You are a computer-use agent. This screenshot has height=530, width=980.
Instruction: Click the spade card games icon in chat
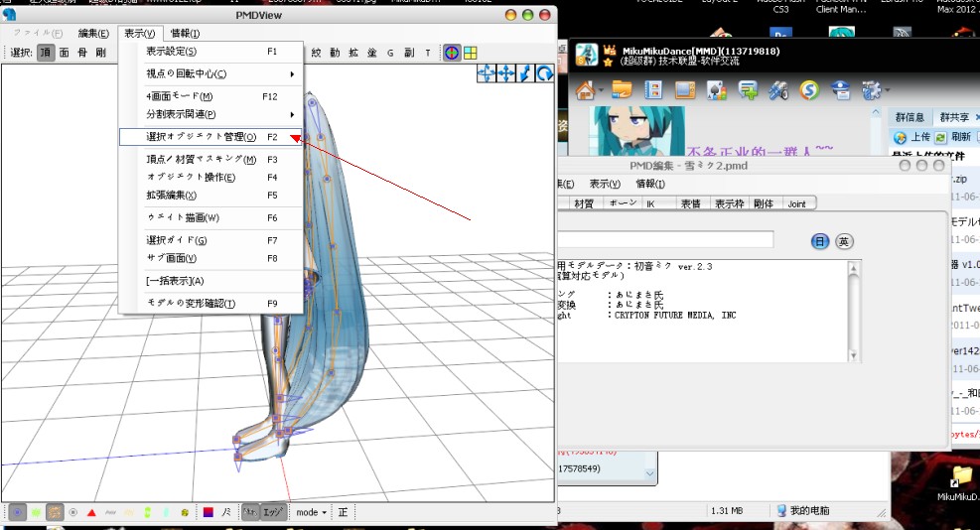pos(716,91)
